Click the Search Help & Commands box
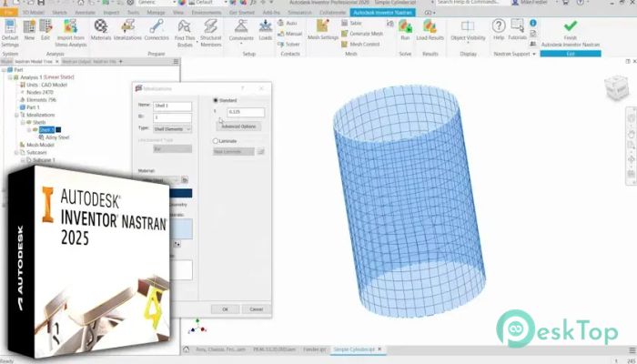Image resolution: width=637 pixels, height=364 pixels. 471,3
